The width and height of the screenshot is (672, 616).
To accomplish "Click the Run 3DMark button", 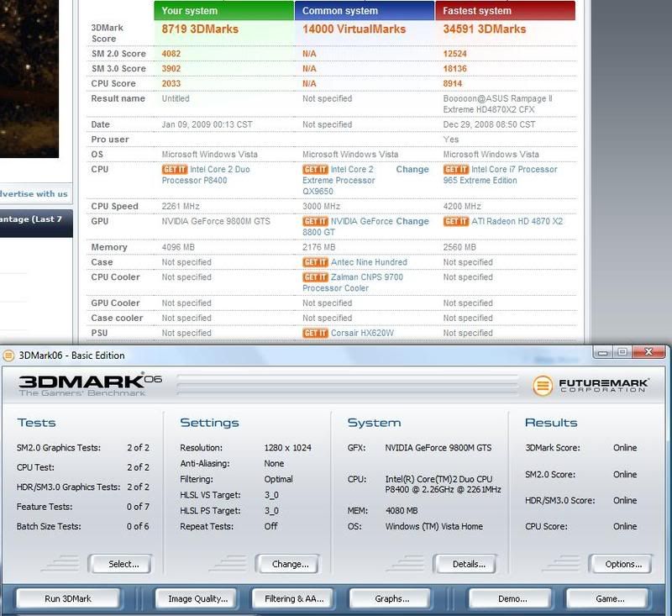I will pyautogui.click(x=68, y=598).
